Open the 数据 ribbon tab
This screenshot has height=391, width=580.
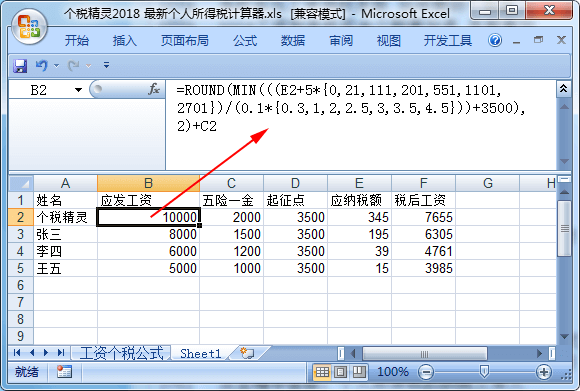pyautogui.click(x=293, y=40)
